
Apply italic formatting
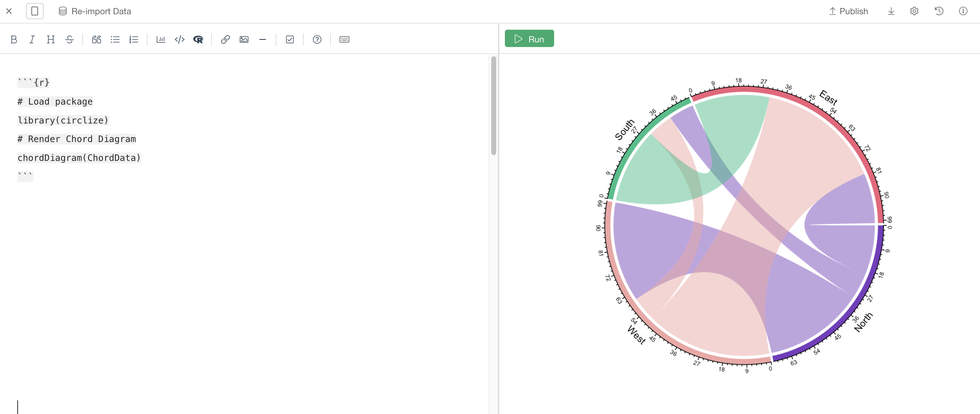pos(32,39)
